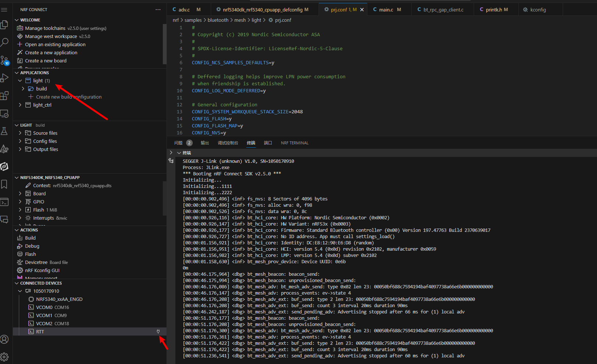
Task: Click Create a new board
Action: pos(42,61)
